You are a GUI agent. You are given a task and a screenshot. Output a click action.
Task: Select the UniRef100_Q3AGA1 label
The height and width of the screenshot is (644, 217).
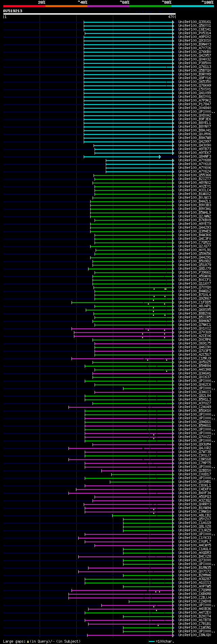195,373
